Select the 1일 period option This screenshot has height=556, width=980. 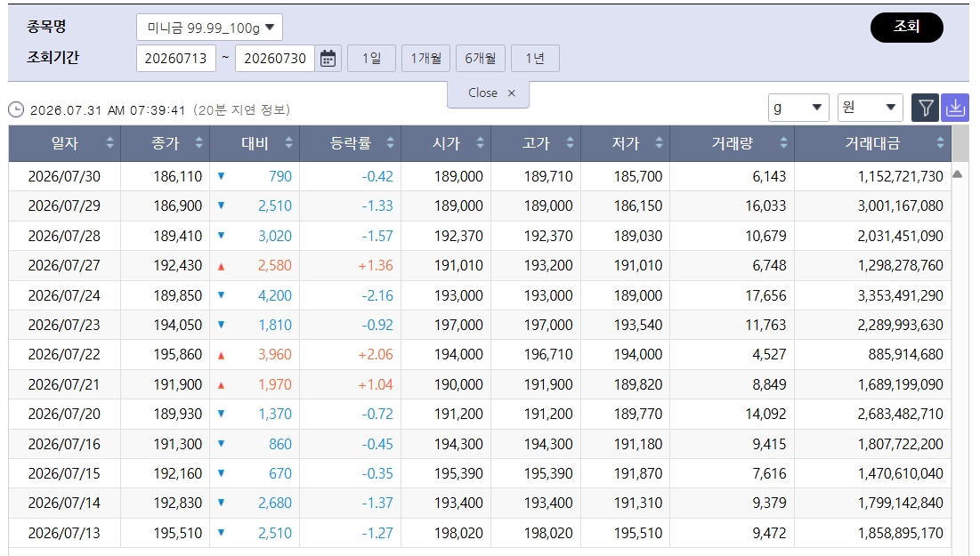371,59
